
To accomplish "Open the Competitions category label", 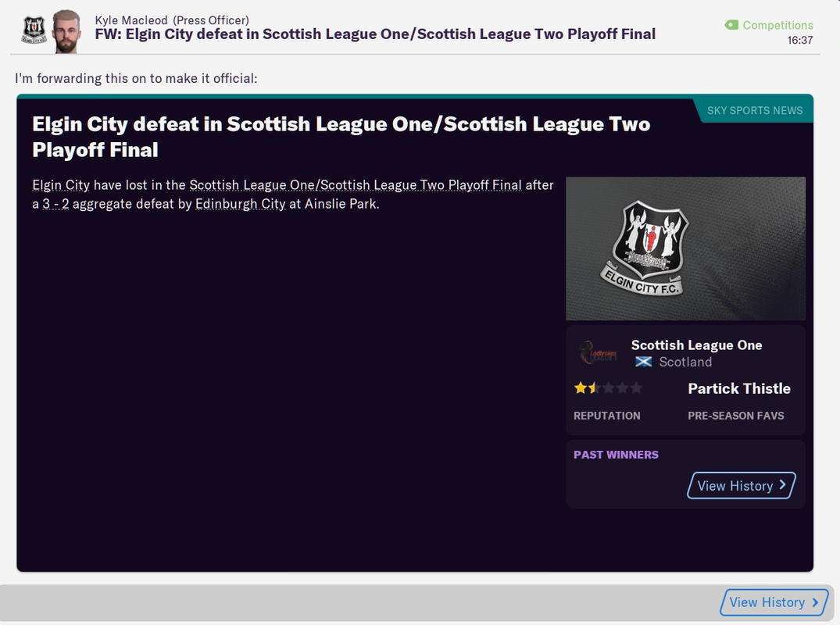I will coord(777,25).
